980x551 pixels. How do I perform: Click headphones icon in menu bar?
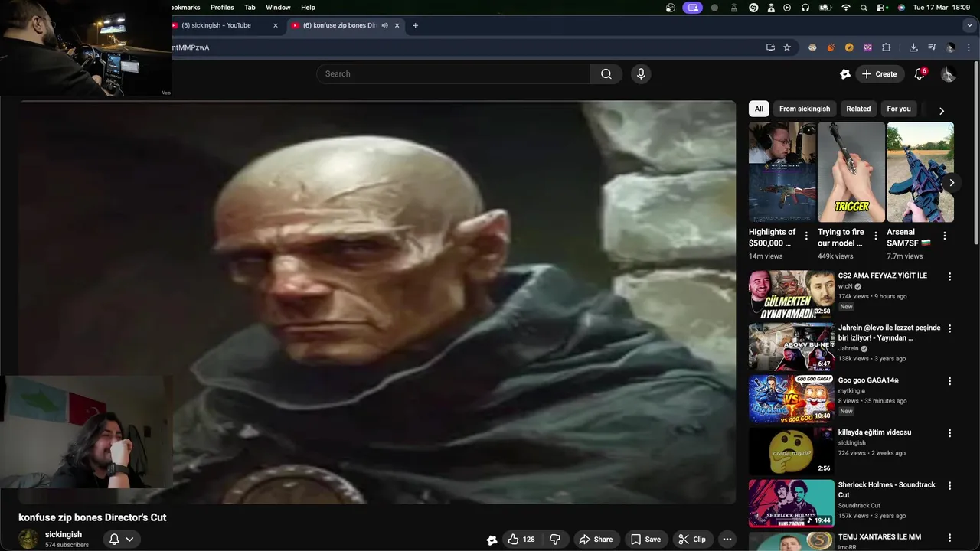(805, 7)
